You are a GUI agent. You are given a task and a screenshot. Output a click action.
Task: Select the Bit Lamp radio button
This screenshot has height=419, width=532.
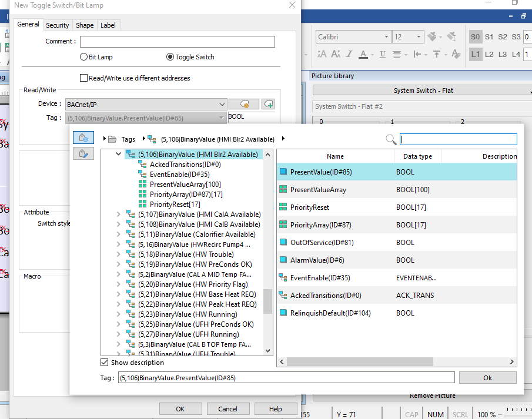pyautogui.click(x=84, y=58)
